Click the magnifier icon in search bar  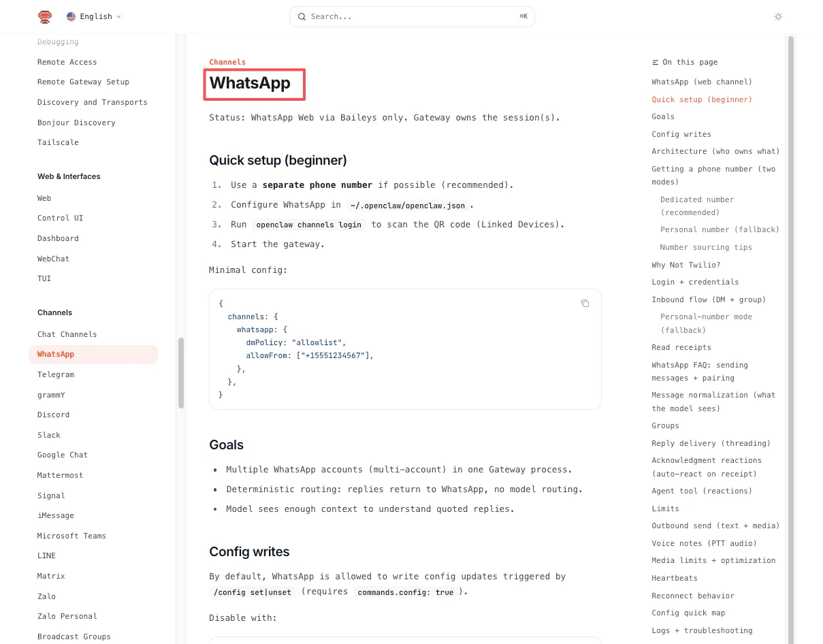click(x=302, y=17)
